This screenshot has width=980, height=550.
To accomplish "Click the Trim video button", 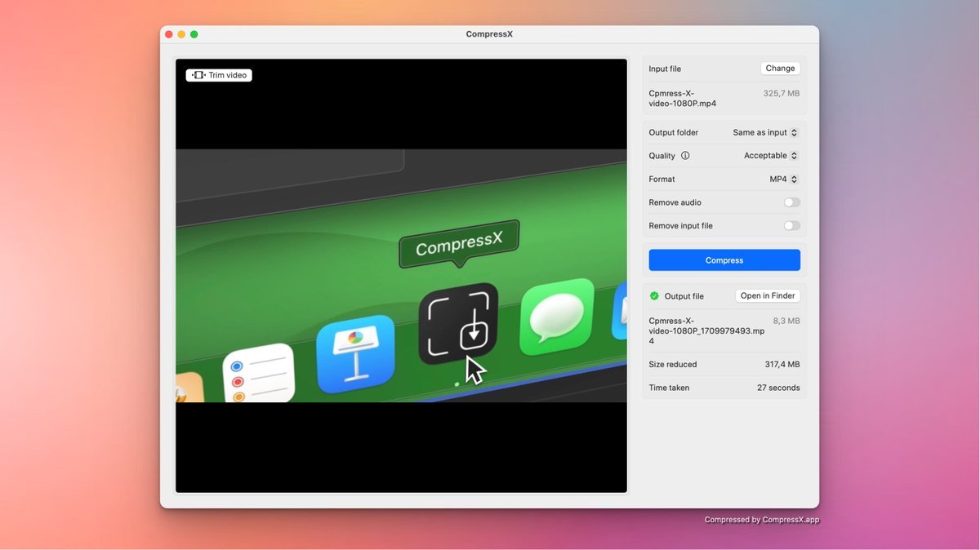I will tap(219, 75).
